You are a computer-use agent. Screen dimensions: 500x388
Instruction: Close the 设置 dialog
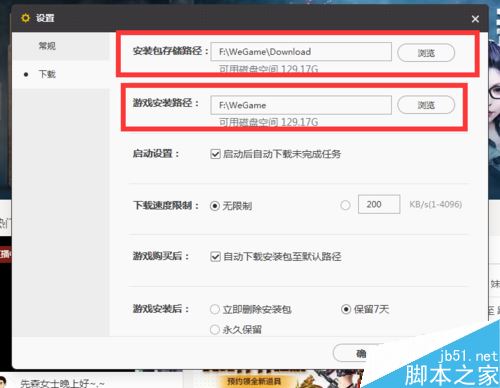475,19
